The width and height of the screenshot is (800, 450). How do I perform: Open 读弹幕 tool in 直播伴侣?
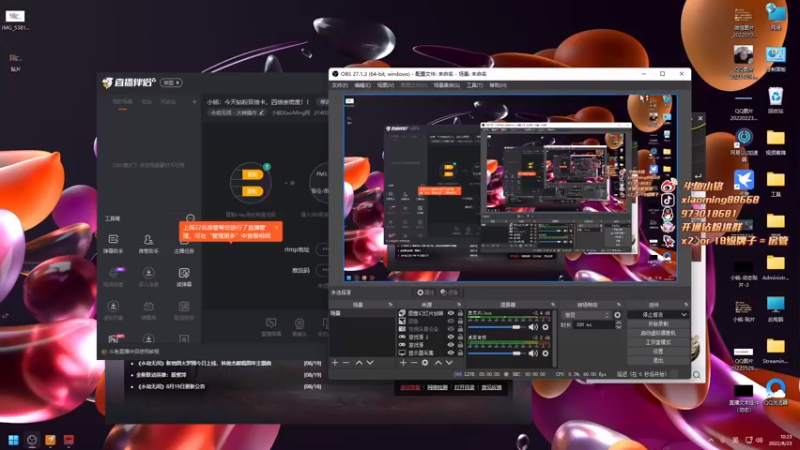[x=184, y=277]
